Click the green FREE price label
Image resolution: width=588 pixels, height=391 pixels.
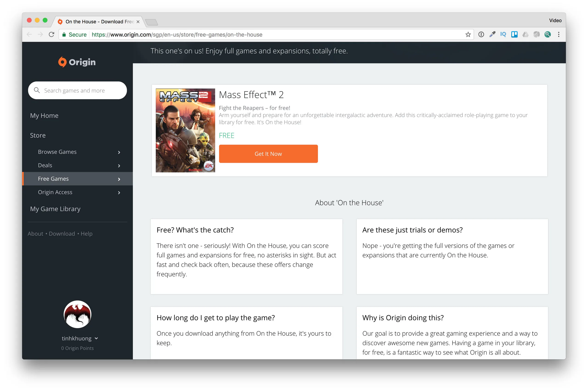226,135
